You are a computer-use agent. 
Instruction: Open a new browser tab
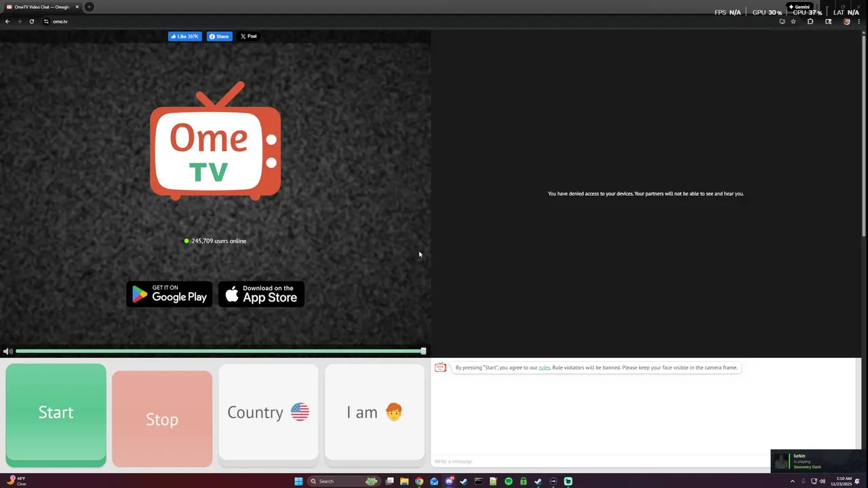89,7
